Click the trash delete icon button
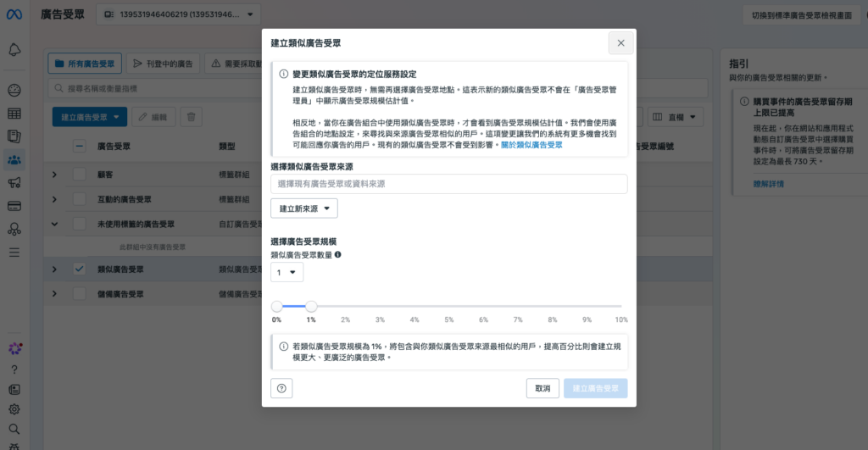This screenshot has height=450, width=868. point(191,117)
